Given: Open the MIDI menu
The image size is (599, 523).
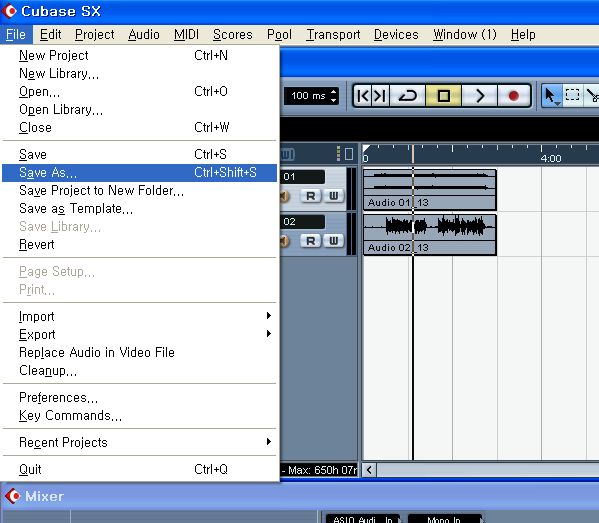Looking at the screenshot, I should [x=186, y=35].
